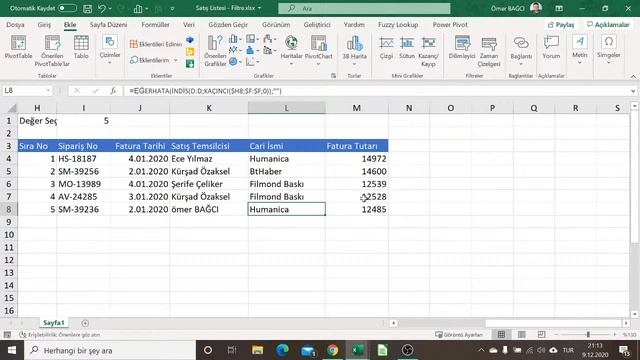Click the taskbar search box

pos(110,350)
